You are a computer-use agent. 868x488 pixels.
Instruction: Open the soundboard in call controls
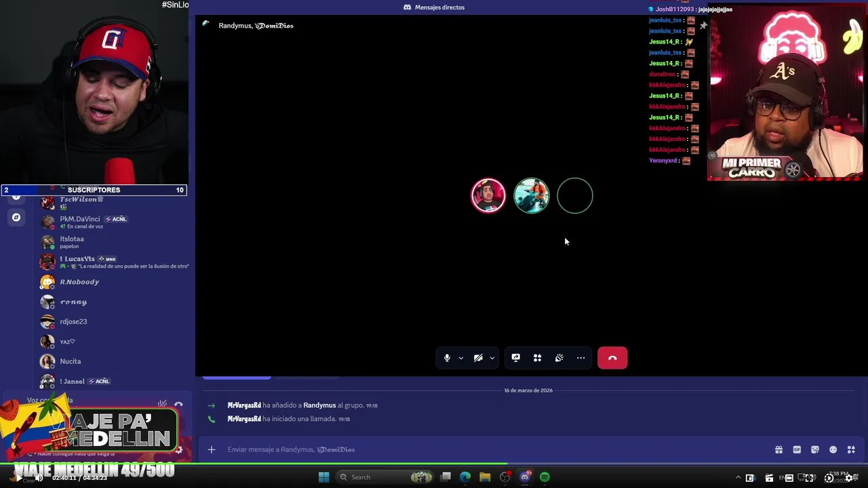pos(559,358)
